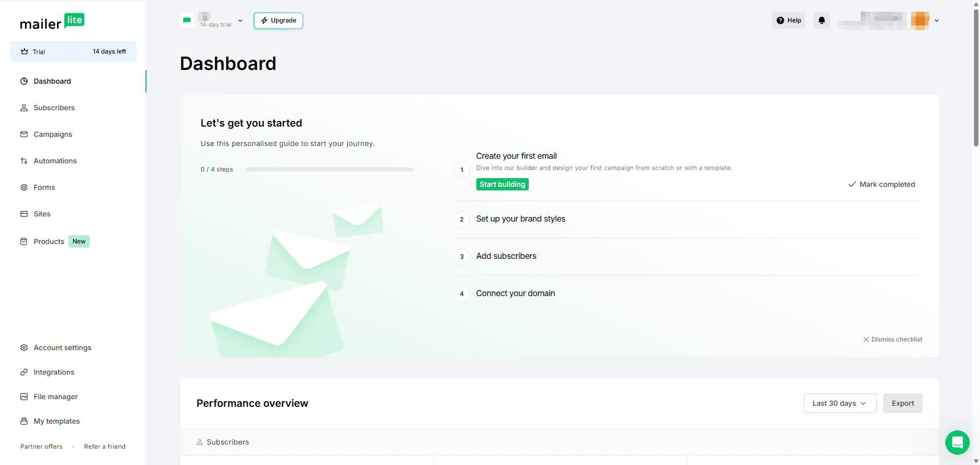This screenshot has width=980, height=465.
Task: Click the Forms layers icon
Action: 24,187
